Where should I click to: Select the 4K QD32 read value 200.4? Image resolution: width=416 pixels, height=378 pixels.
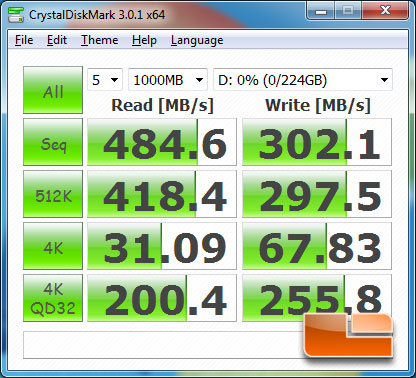162,298
